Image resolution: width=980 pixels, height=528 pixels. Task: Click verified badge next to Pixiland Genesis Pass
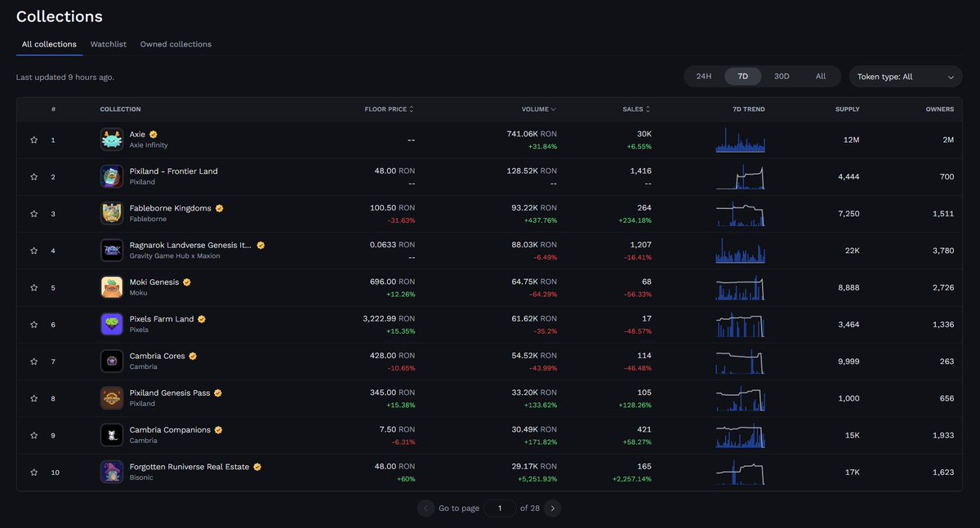coord(218,393)
